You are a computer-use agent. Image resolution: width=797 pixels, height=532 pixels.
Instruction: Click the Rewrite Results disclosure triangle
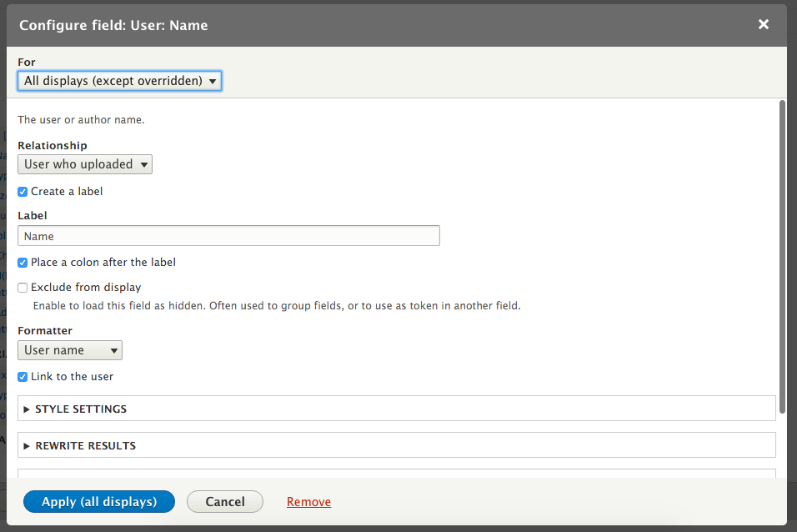pyautogui.click(x=27, y=446)
